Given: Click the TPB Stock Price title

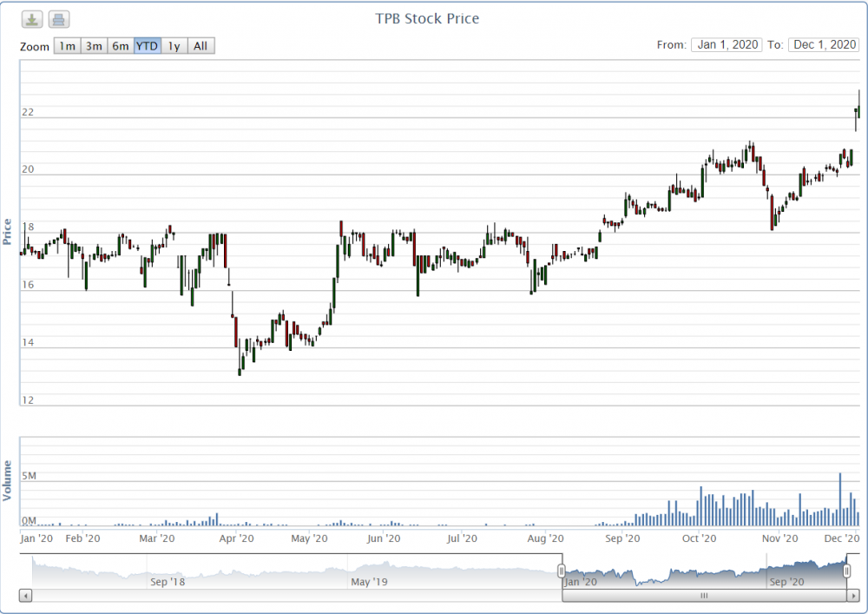Looking at the screenshot, I should 427,18.
